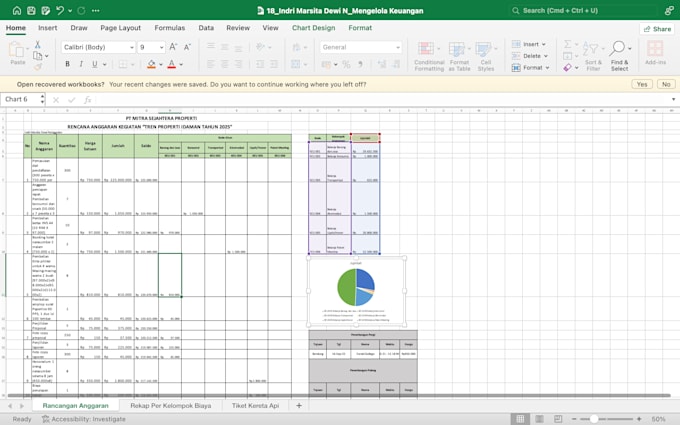Screen dimensions: 680x425
Task: Open the Format ribbon tab
Action: point(360,28)
